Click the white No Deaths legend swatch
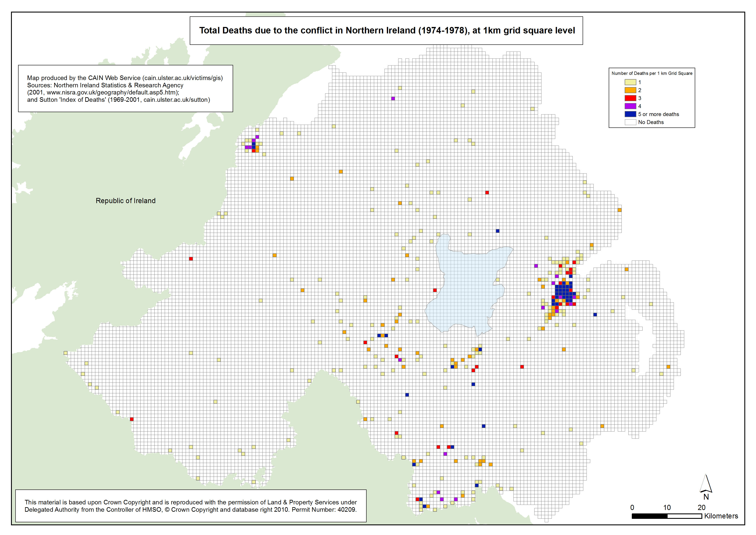Image resolution: width=756 pixels, height=535 pixels. [x=630, y=122]
